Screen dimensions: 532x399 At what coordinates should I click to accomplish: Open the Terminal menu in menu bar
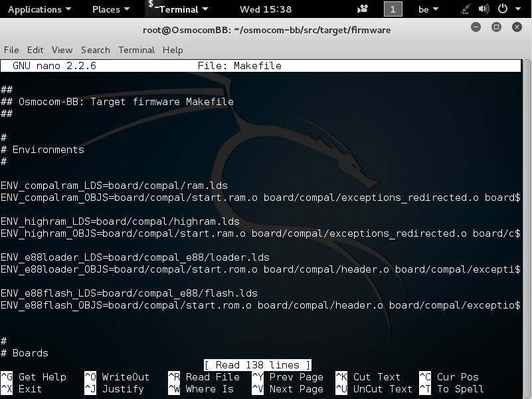(136, 50)
